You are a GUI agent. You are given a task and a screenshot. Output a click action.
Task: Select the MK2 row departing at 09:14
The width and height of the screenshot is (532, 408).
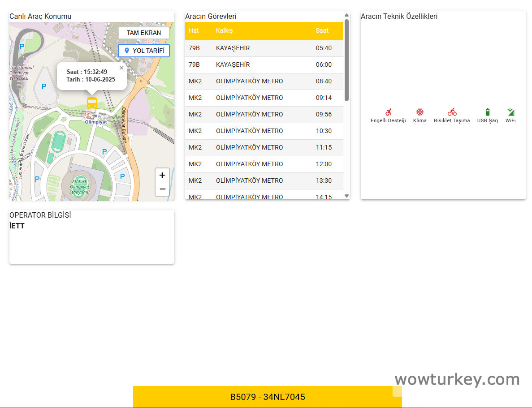point(264,98)
